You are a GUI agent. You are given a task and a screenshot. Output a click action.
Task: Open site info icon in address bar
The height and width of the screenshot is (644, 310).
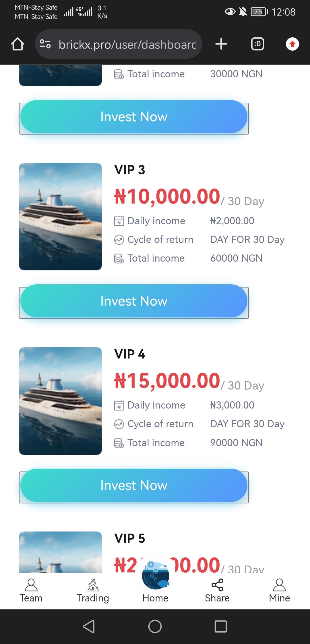coord(45,44)
